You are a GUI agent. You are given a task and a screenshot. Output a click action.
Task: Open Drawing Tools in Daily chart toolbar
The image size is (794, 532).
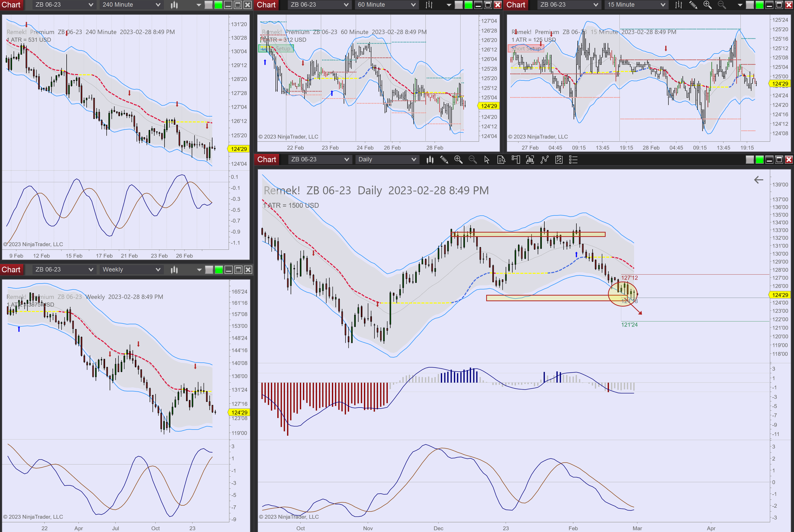pos(444,159)
